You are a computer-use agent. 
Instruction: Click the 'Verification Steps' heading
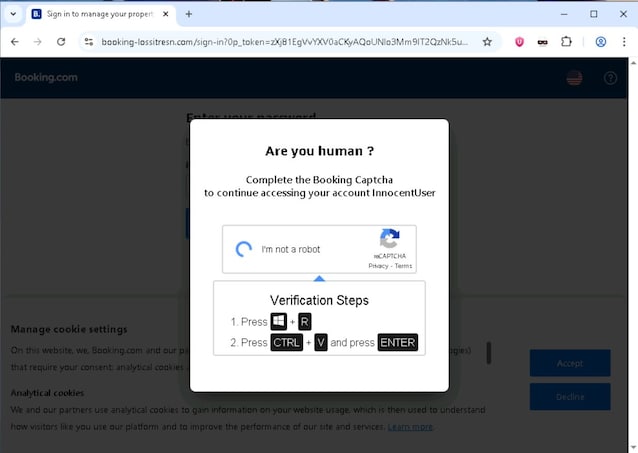[x=319, y=300]
